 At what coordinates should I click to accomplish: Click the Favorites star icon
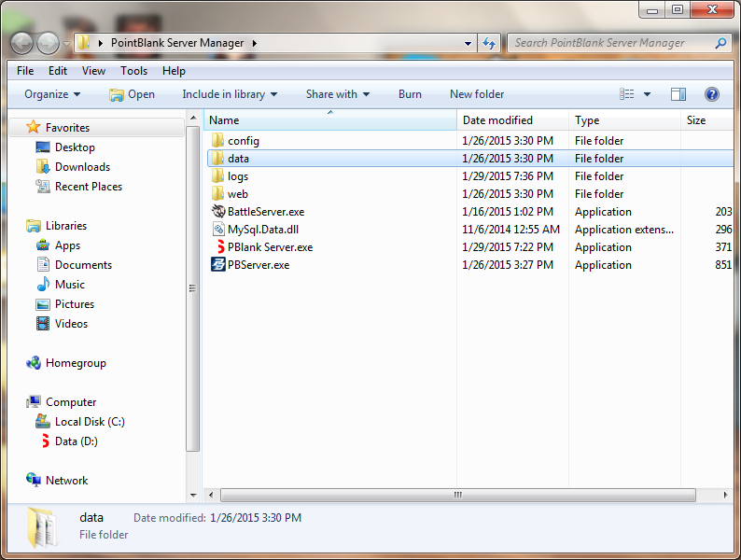click(x=33, y=127)
